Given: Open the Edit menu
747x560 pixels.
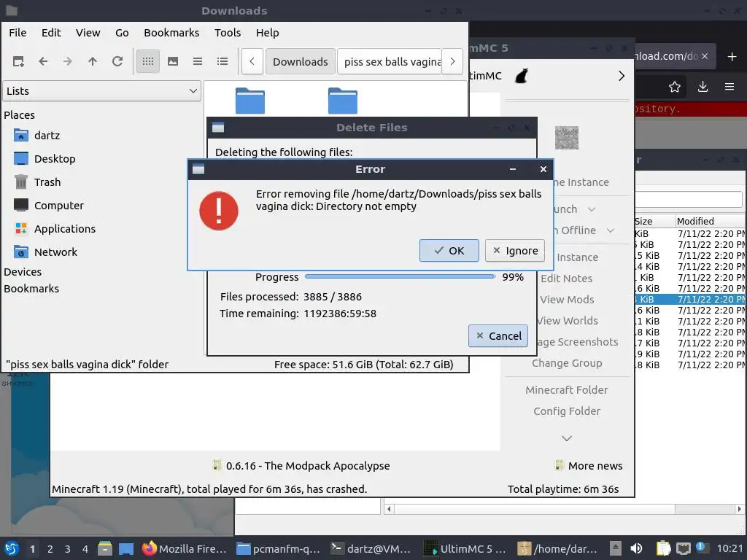Looking at the screenshot, I should pos(51,33).
